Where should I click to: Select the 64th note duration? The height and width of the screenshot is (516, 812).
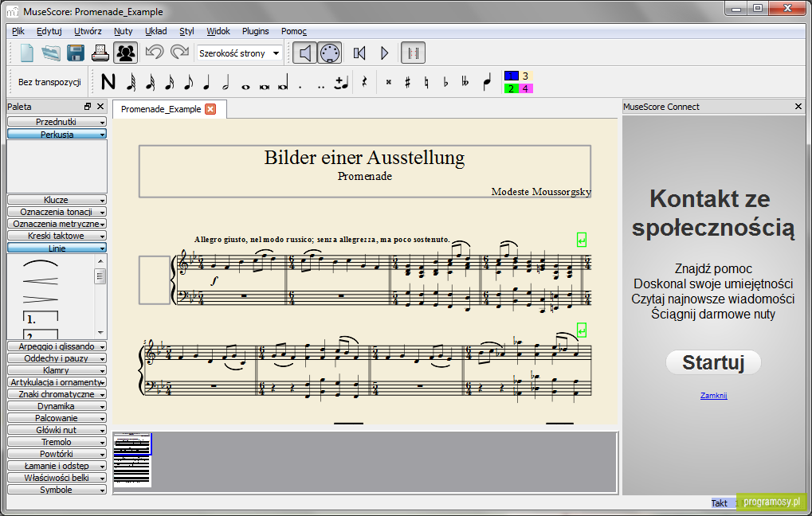pyautogui.click(x=131, y=82)
